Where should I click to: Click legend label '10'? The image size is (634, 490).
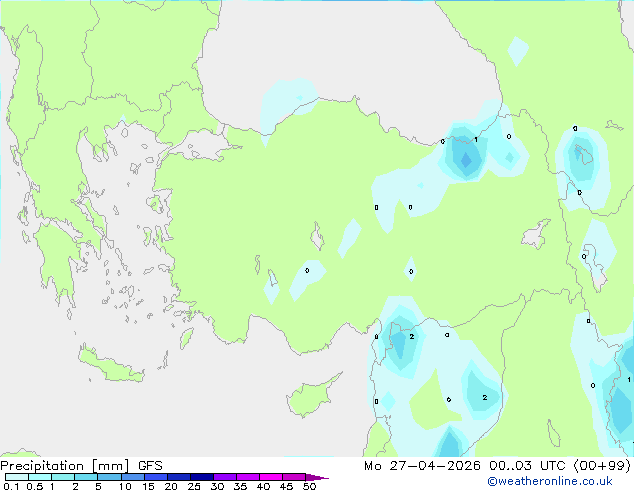pyautogui.click(x=125, y=486)
